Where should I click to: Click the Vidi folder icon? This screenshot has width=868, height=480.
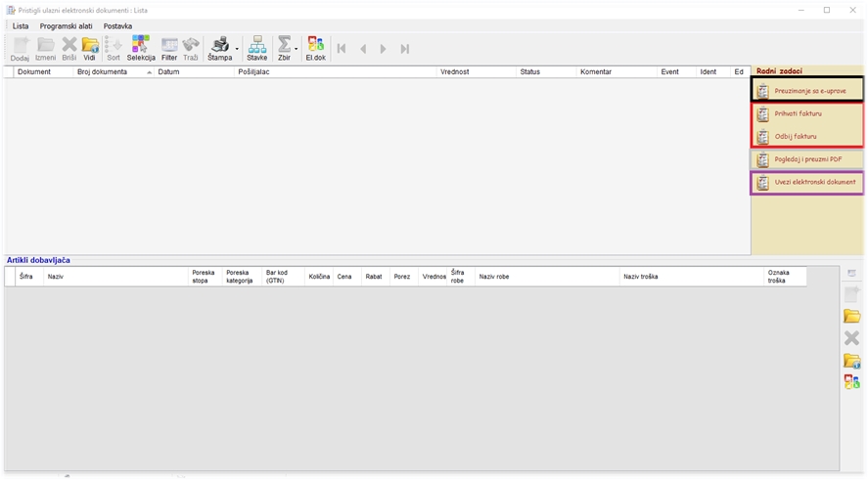(x=90, y=46)
